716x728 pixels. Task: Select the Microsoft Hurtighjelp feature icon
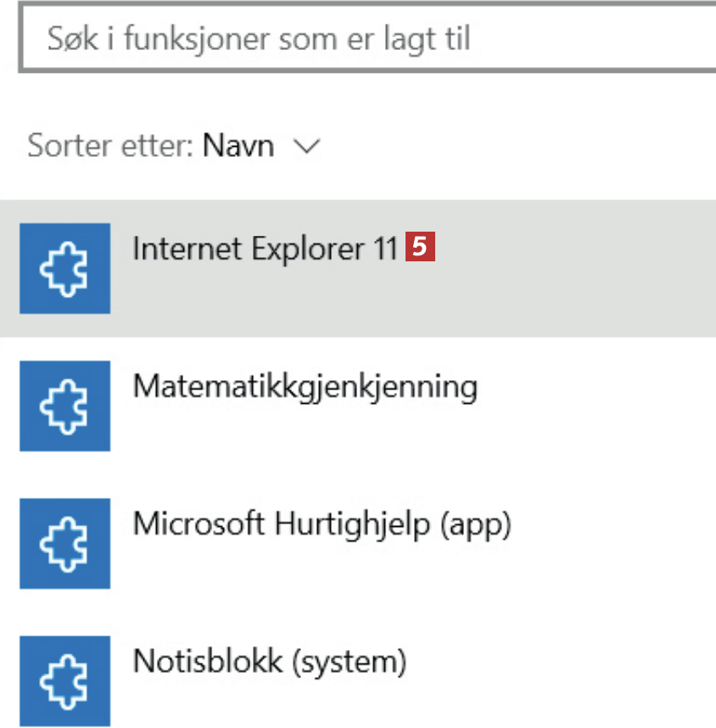pyautogui.click(x=64, y=543)
